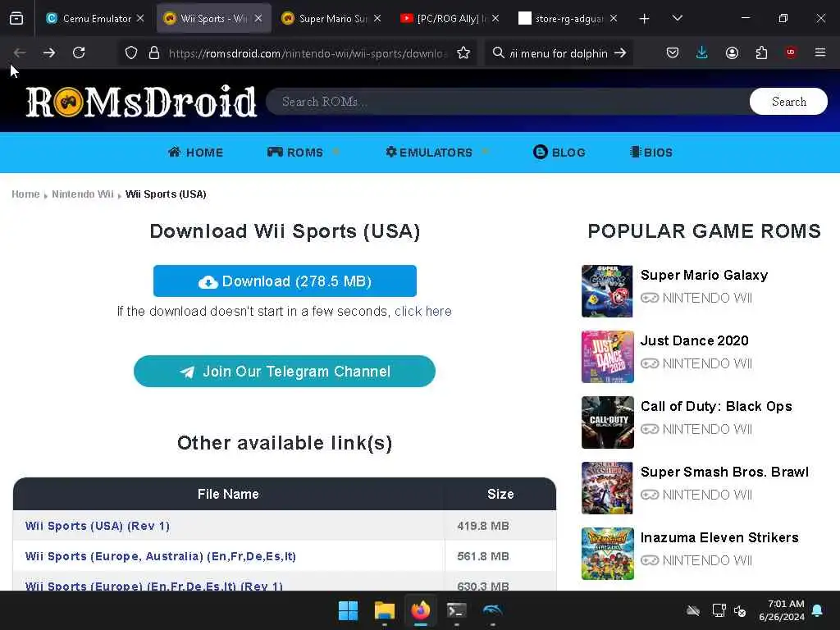
Task: Open Inazuma Eleven Strikers title link
Action: tap(719, 538)
